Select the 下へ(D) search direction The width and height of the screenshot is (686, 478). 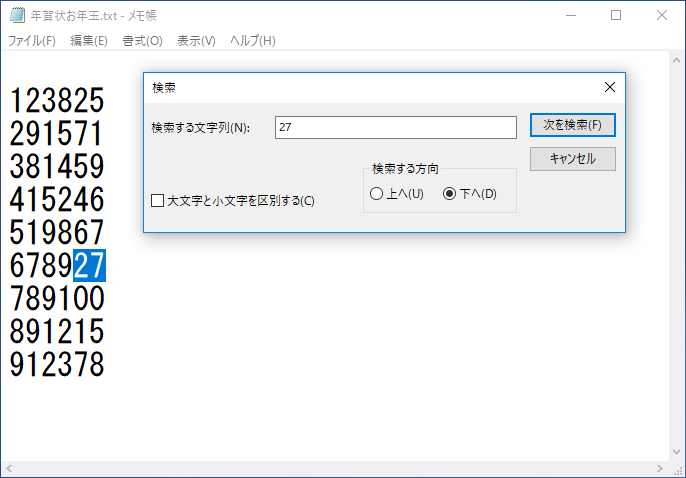(x=449, y=194)
